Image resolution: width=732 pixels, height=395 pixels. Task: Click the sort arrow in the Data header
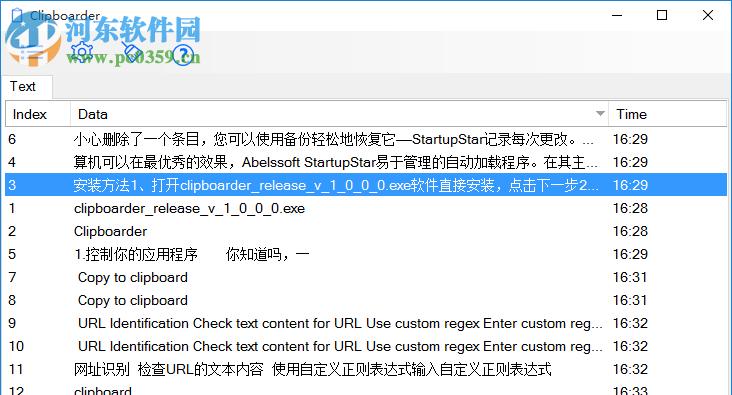pos(600,113)
